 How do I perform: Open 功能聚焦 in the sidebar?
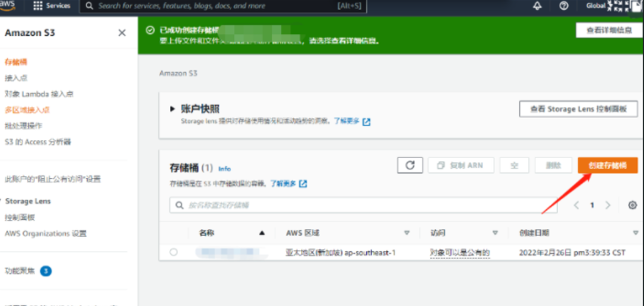20,271
